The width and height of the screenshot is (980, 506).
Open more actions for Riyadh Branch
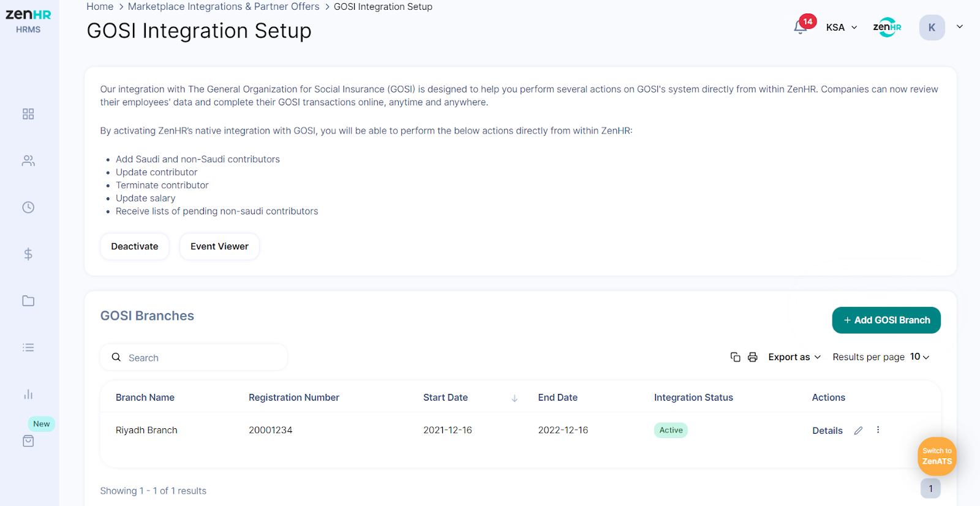point(878,430)
